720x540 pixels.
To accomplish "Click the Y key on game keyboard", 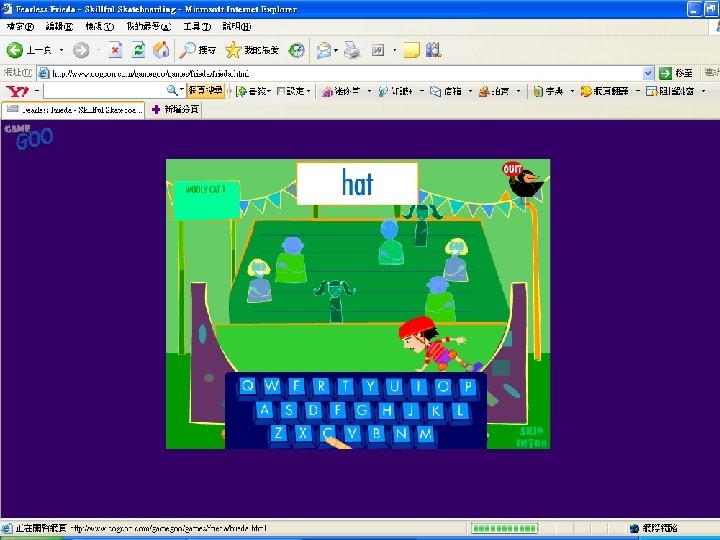I will pos(370,386).
